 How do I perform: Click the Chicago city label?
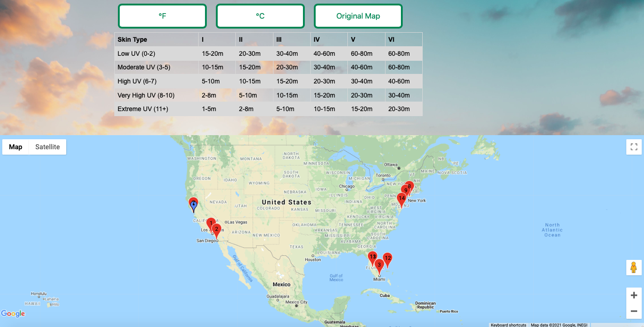coord(347,186)
